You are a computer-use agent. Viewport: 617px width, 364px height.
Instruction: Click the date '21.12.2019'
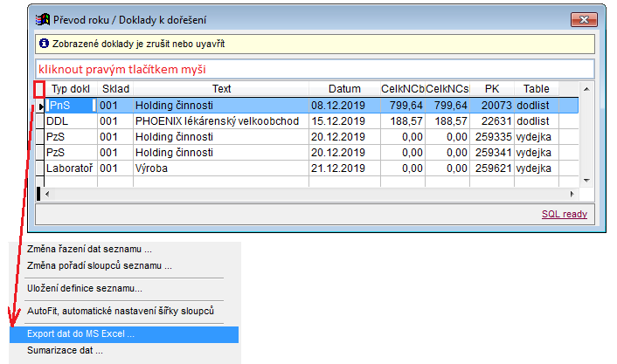pos(338,168)
